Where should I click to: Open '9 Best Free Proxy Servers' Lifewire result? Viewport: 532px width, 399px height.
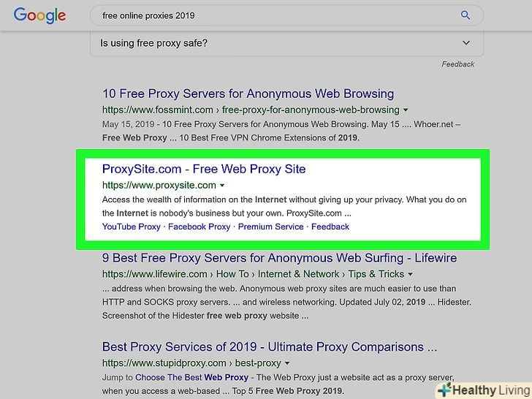pos(280,258)
